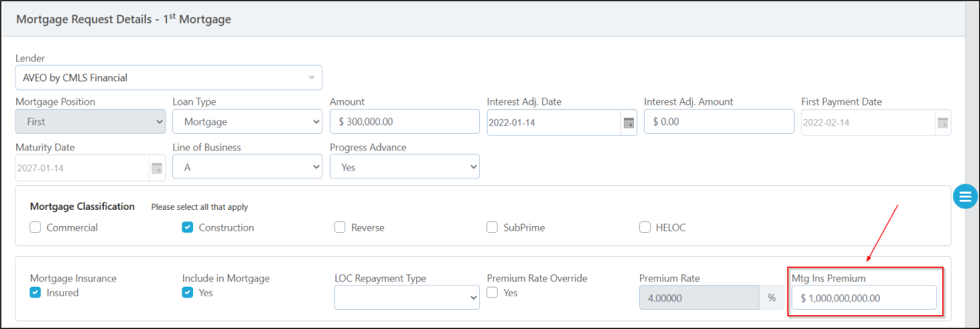Uncheck the Construction checkbox

(x=188, y=228)
